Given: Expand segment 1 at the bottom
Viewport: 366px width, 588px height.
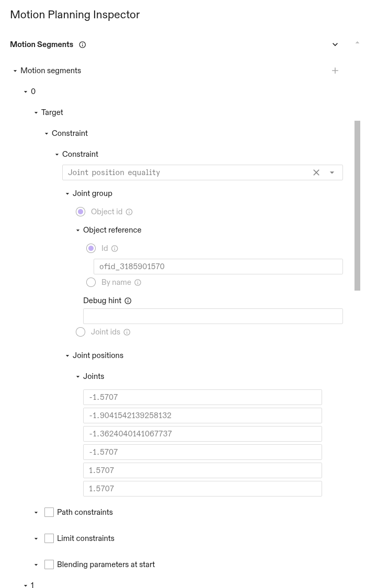Looking at the screenshot, I should tap(26, 585).
